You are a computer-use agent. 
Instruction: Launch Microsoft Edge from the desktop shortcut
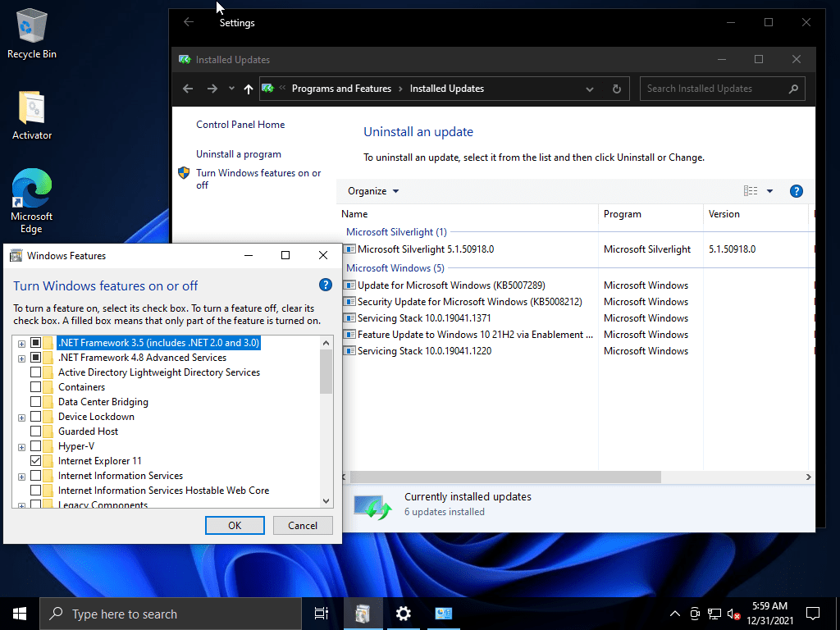click(32, 201)
